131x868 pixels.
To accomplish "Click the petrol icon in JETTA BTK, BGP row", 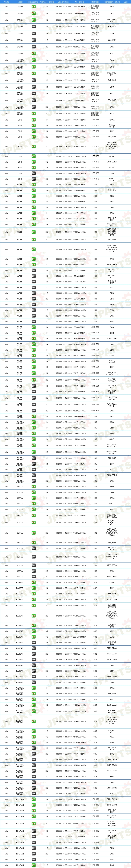I will tap(34, 543).
